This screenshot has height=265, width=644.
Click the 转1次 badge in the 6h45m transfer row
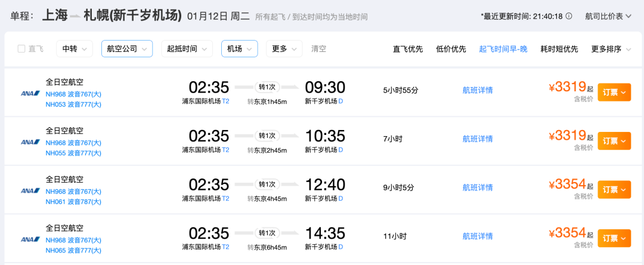(x=267, y=233)
